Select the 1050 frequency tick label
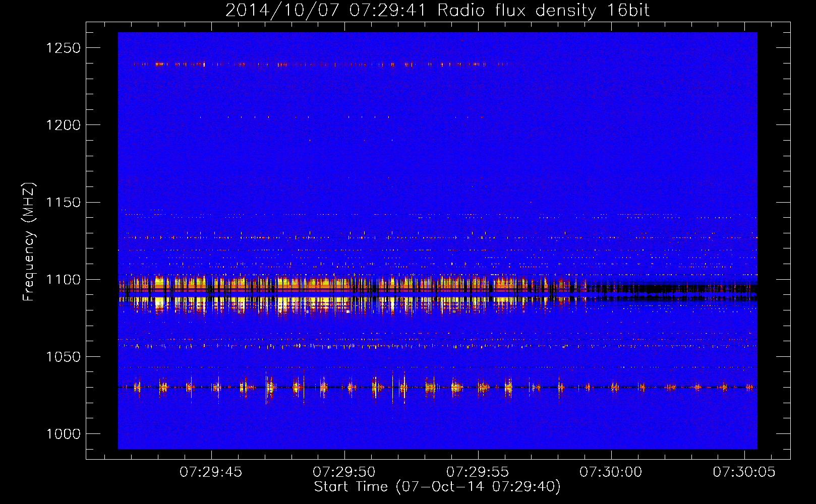816x504 pixels. [x=63, y=357]
